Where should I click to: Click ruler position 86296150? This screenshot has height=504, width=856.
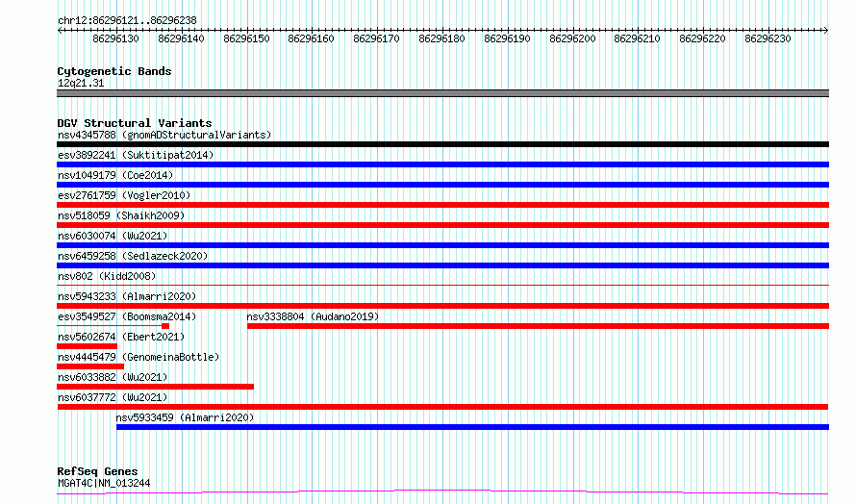click(247, 38)
